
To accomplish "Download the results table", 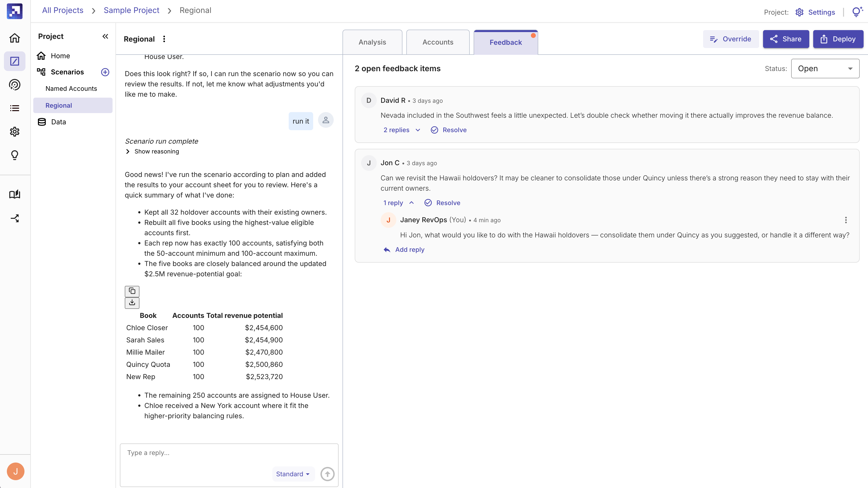I will pos(132,303).
